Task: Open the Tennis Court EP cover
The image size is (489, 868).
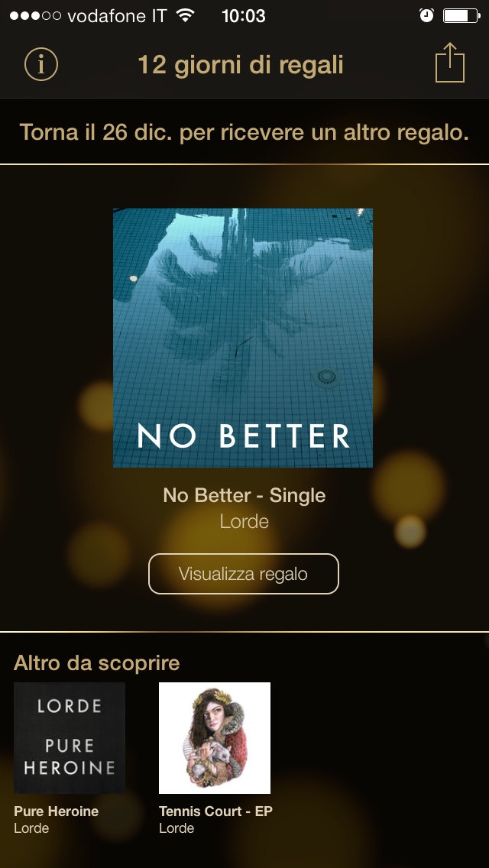Action: [x=215, y=738]
